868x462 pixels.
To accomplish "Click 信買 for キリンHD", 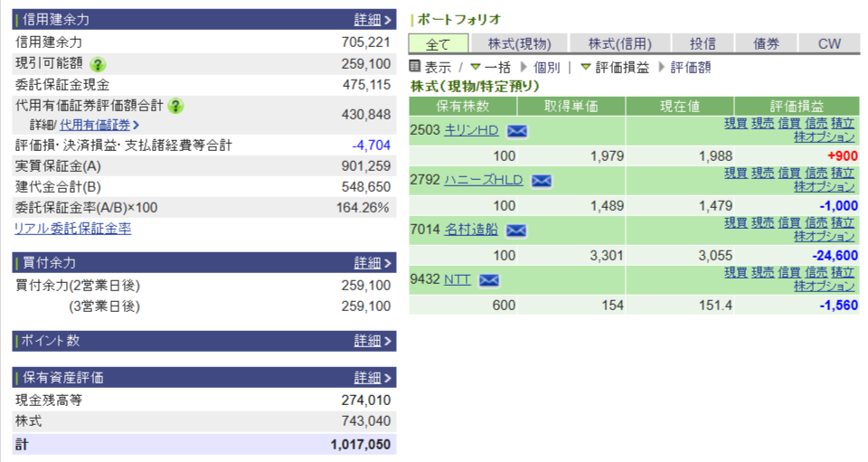I will (x=788, y=123).
